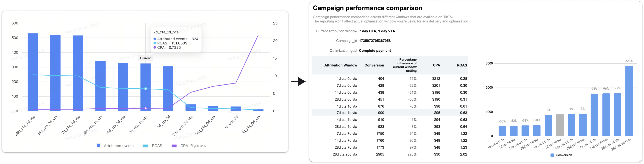Toggle ROAS legend series visibility
The image size is (644, 164).
coord(153,146)
